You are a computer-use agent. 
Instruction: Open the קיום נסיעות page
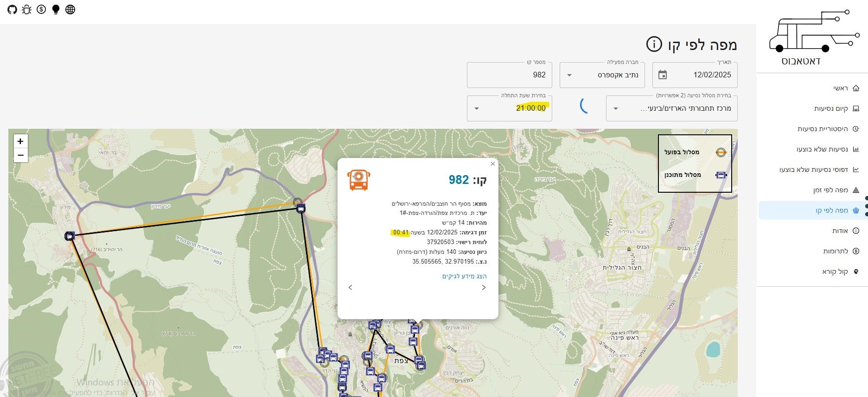click(831, 108)
